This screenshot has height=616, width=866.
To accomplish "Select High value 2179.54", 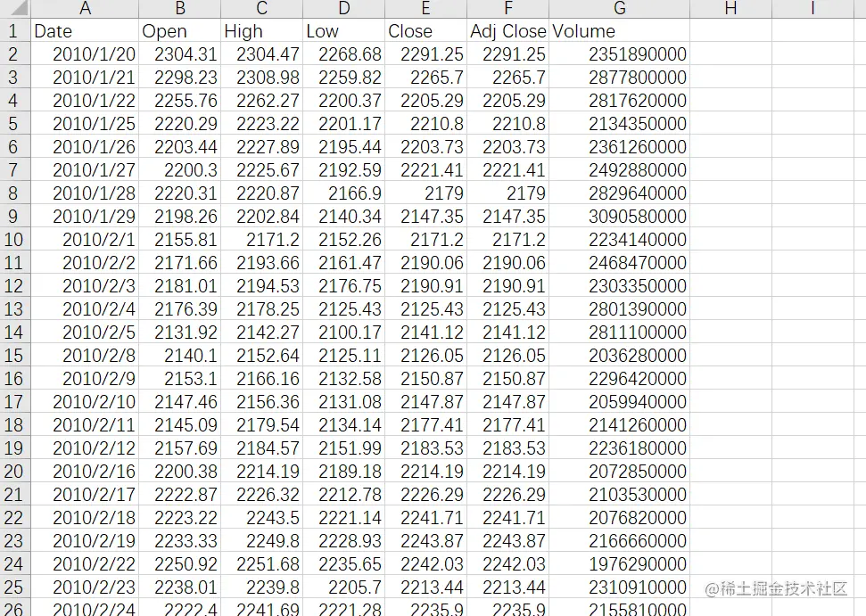I will 262,425.
